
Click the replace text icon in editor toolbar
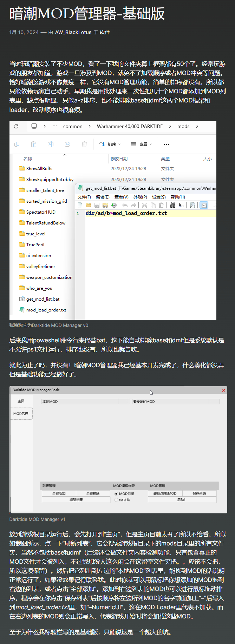coord(181,205)
